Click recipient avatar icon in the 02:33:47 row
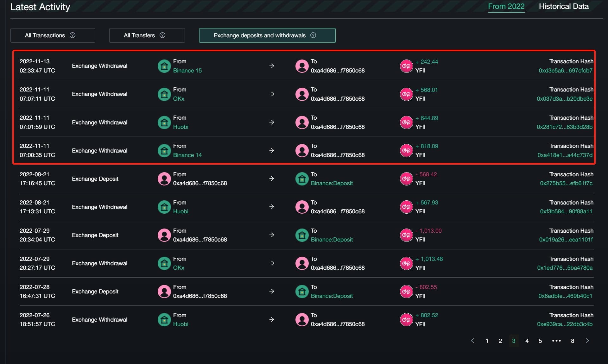 point(302,66)
